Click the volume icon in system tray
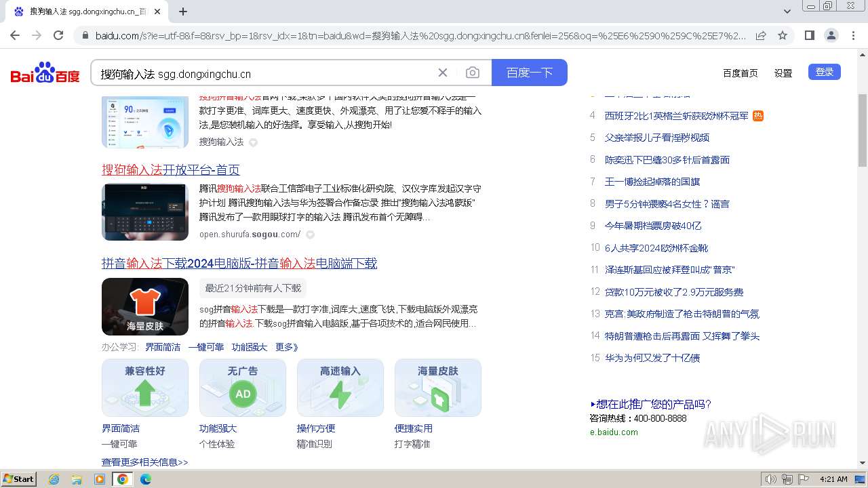 tap(770, 479)
